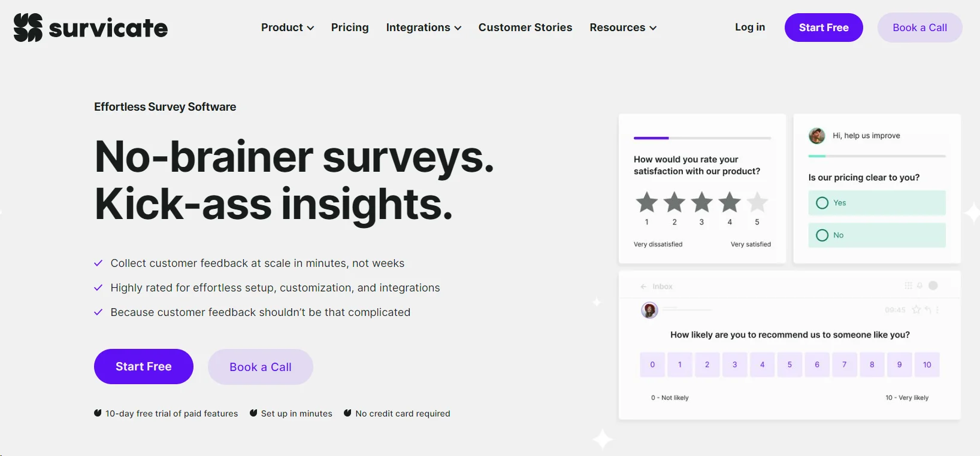
Task: Click the Start Free hero button
Action: 143,366
